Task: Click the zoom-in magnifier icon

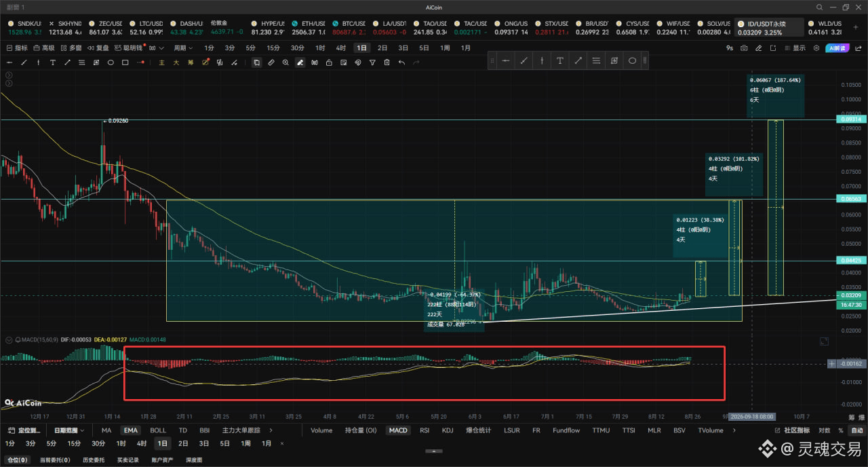Action: [285, 62]
